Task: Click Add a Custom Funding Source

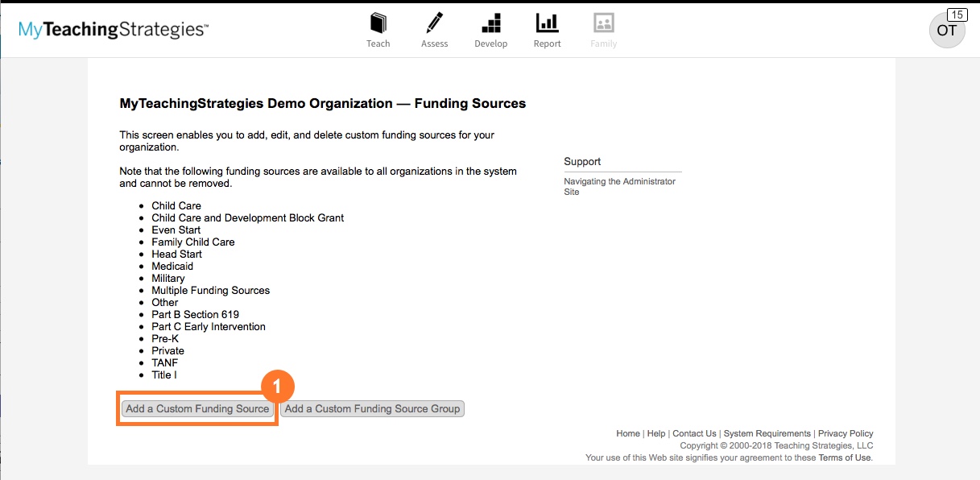Action: click(196, 408)
